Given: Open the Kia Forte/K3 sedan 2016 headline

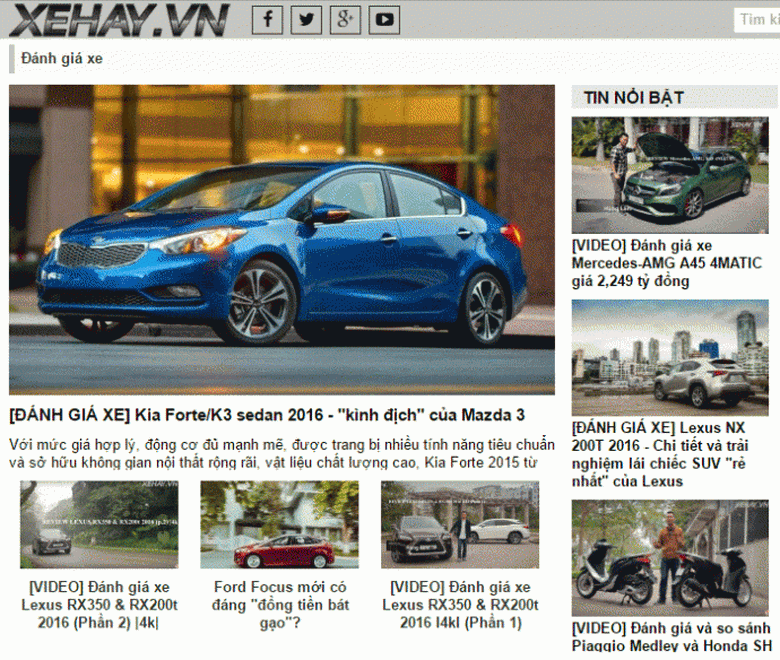Looking at the screenshot, I should (267, 414).
